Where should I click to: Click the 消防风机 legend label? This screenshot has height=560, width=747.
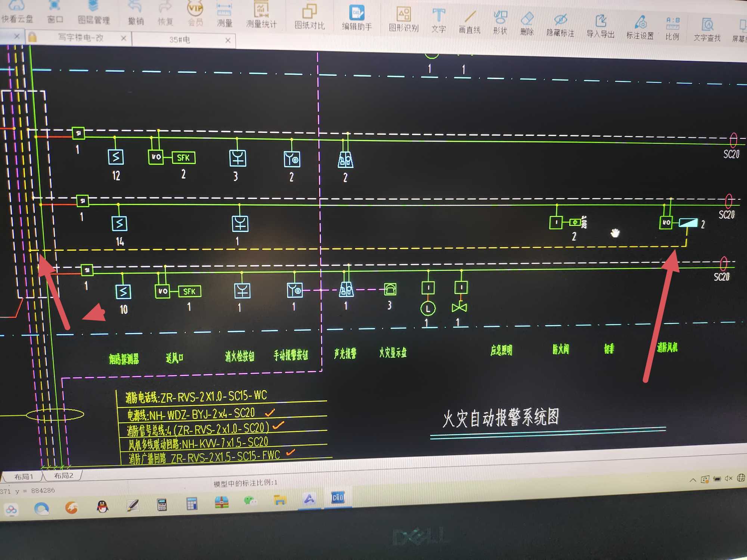coord(667,347)
